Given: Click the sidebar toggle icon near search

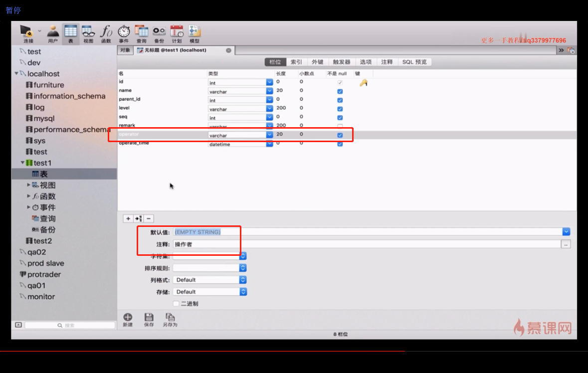Looking at the screenshot, I should pos(18,325).
